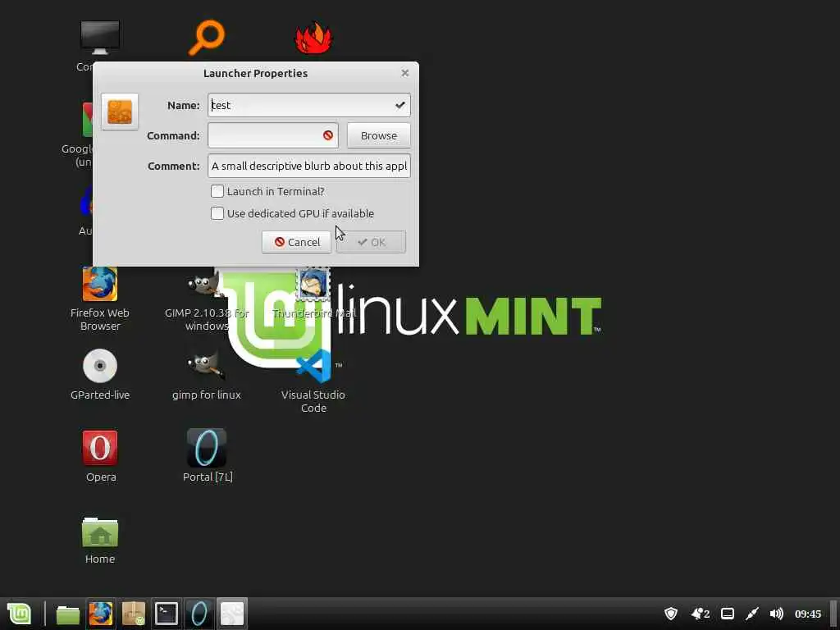The height and width of the screenshot is (630, 840).
Task: Open the volume control tray icon
Action: click(x=776, y=614)
